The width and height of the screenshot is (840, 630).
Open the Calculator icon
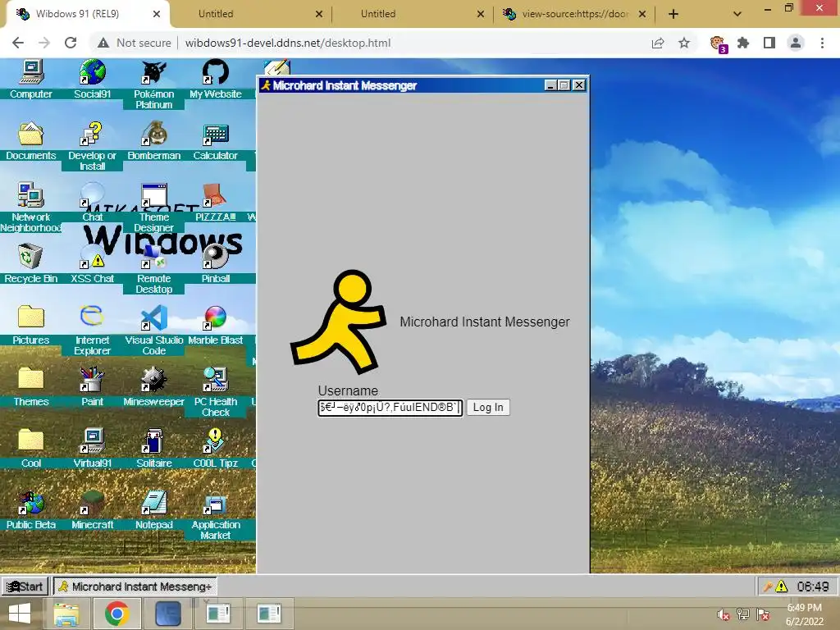[216, 134]
